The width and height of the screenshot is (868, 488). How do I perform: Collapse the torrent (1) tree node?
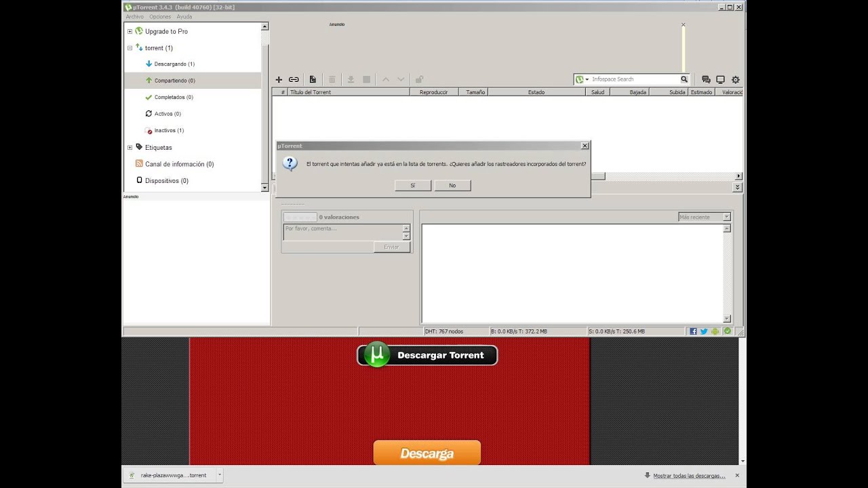click(x=130, y=48)
